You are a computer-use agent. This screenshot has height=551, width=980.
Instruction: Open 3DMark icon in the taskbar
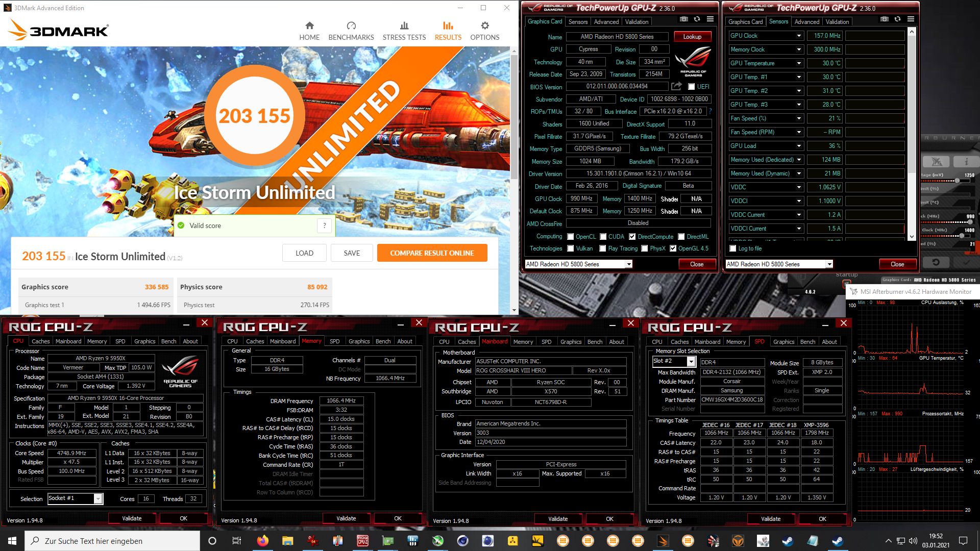pos(663,541)
